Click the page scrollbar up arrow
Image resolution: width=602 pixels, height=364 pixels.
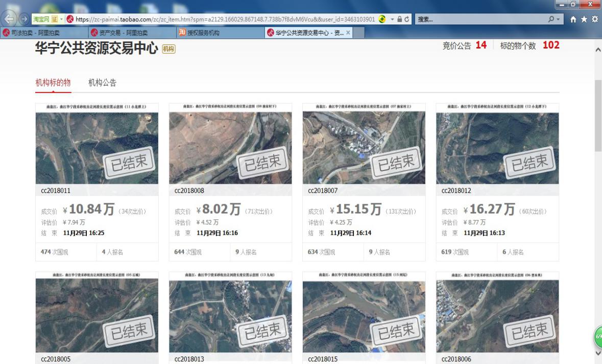pos(598,50)
